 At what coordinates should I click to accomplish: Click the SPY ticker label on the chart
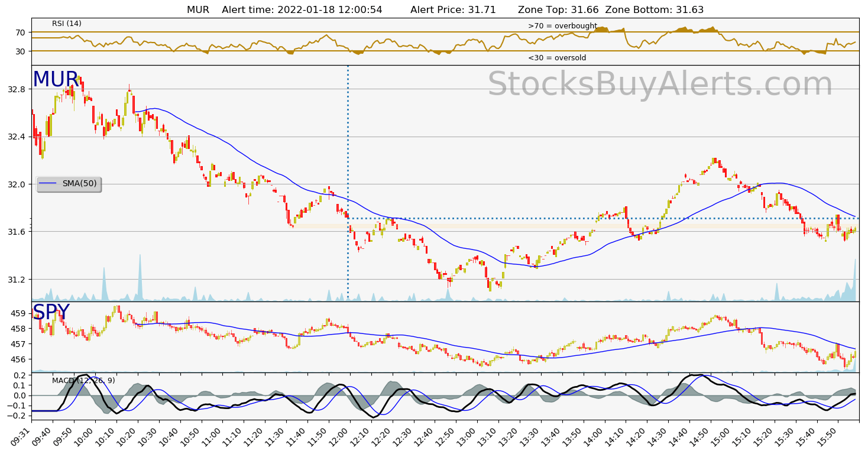[51, 312]
